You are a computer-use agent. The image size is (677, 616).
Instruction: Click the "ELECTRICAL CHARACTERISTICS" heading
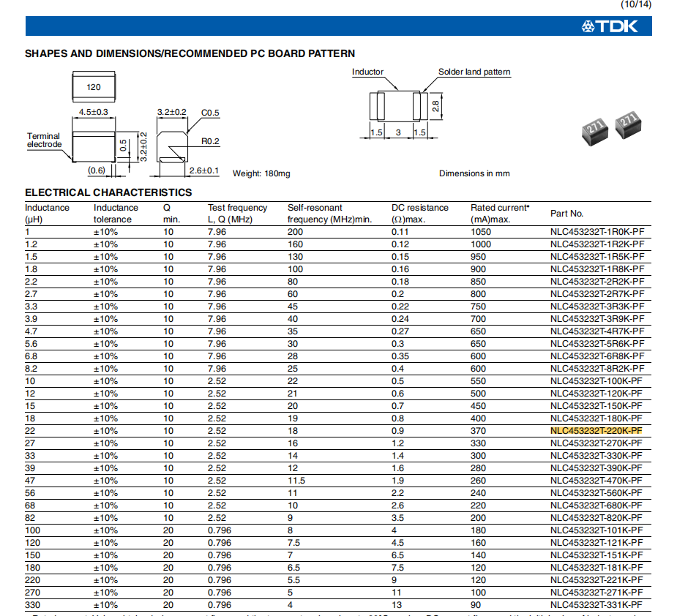coord(108,192)
